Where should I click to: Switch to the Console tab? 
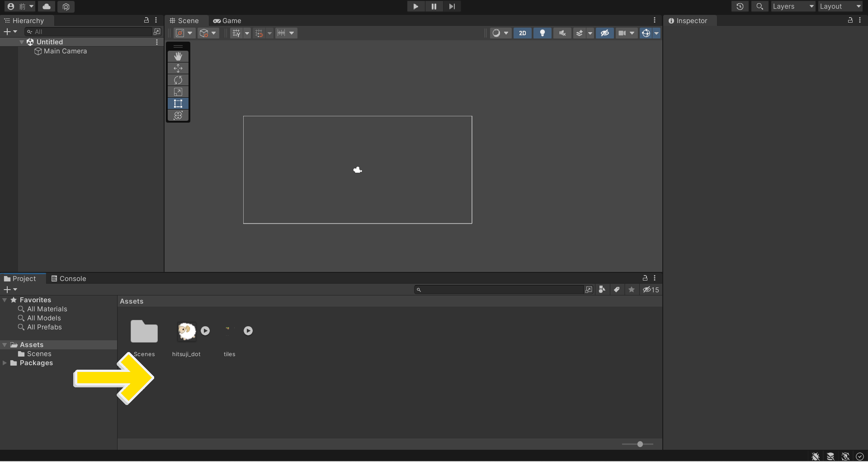click(x=69, y=279)
